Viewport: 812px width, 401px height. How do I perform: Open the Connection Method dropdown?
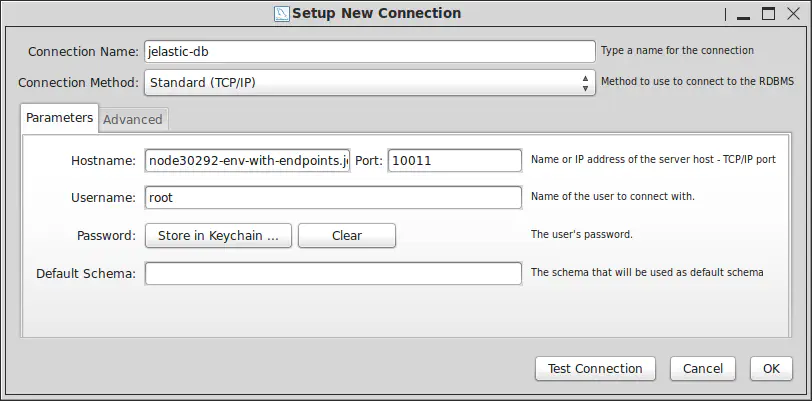[370, 82]
